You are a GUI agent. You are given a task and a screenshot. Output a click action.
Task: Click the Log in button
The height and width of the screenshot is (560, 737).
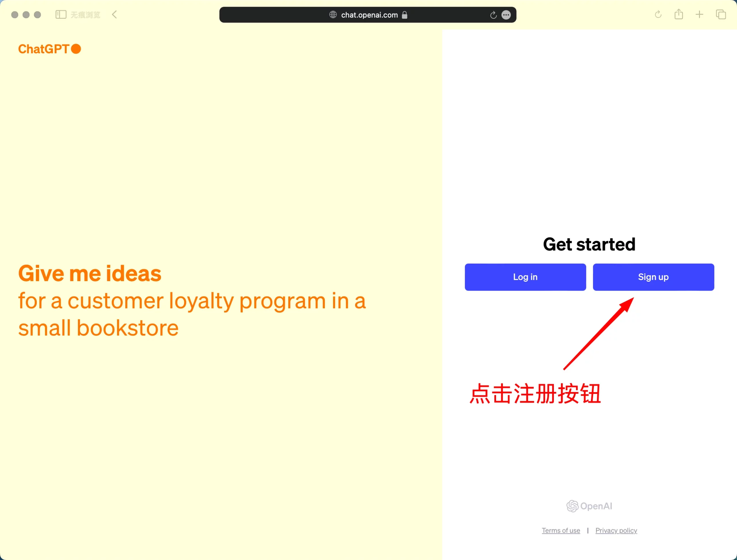tap(525, 277)
